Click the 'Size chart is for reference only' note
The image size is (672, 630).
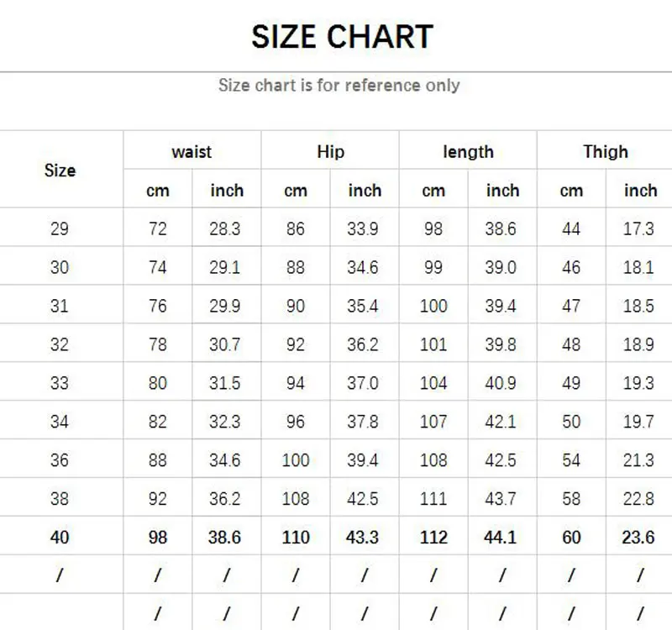(339, 85)
